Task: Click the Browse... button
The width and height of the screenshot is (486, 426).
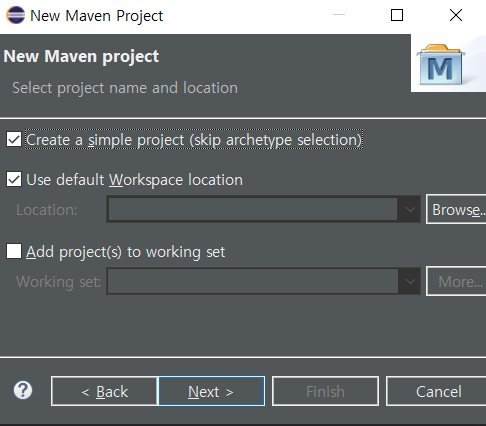Action: (x=456, y=209)
